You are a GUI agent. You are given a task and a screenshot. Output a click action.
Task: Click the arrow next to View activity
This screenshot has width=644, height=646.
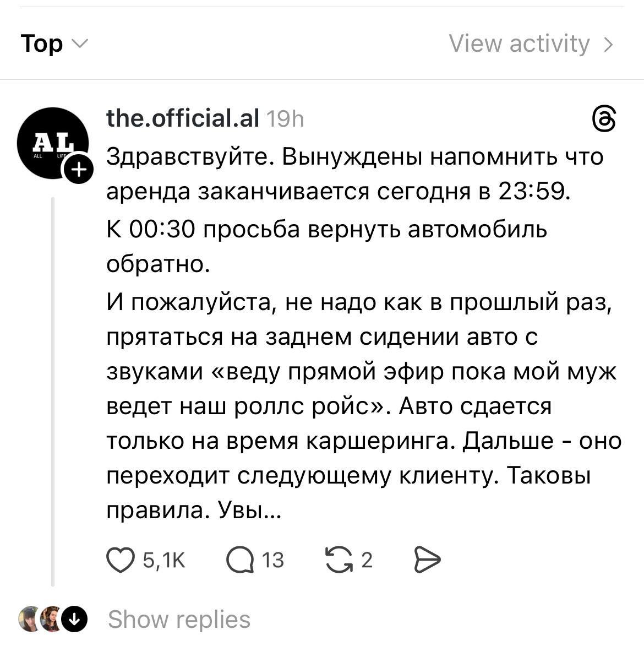click(x=608, y=44)
